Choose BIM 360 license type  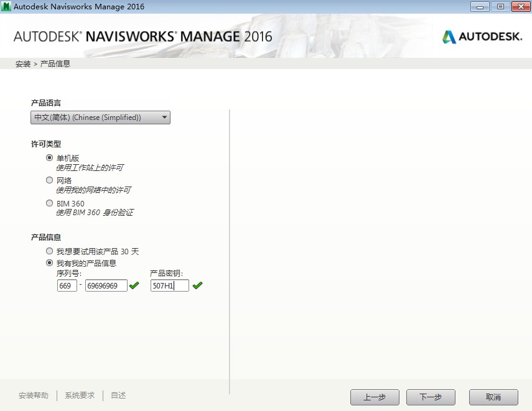click(50, 203)
